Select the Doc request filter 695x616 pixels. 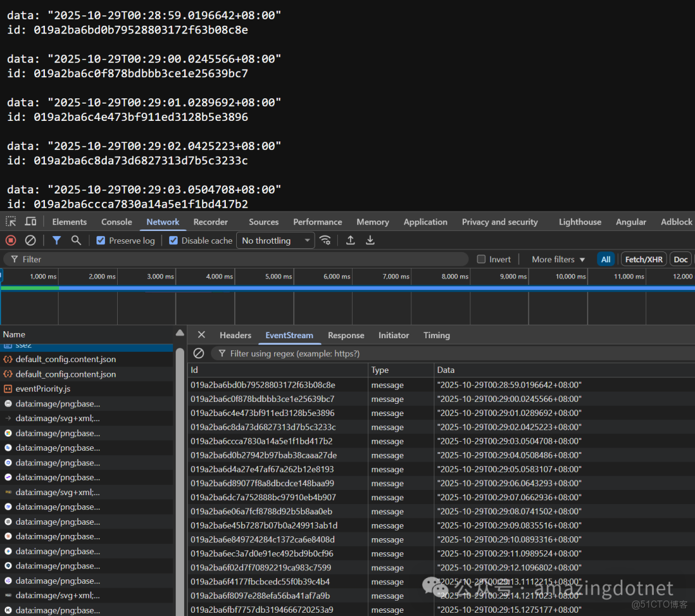[680, 258]
